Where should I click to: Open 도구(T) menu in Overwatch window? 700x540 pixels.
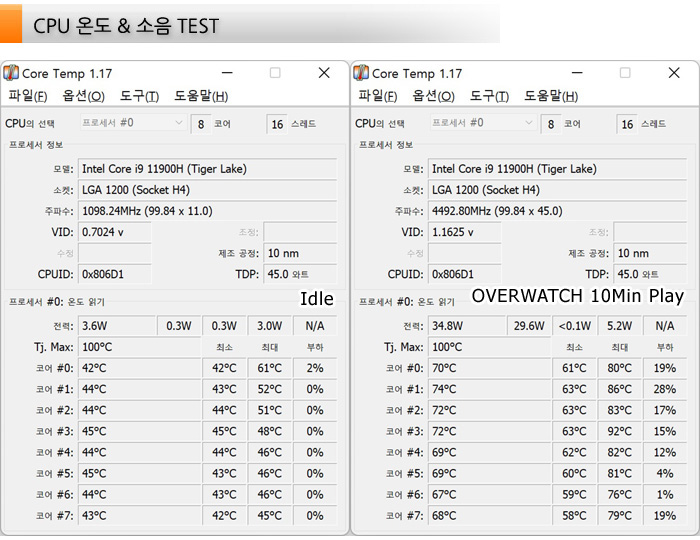[489, 96]
